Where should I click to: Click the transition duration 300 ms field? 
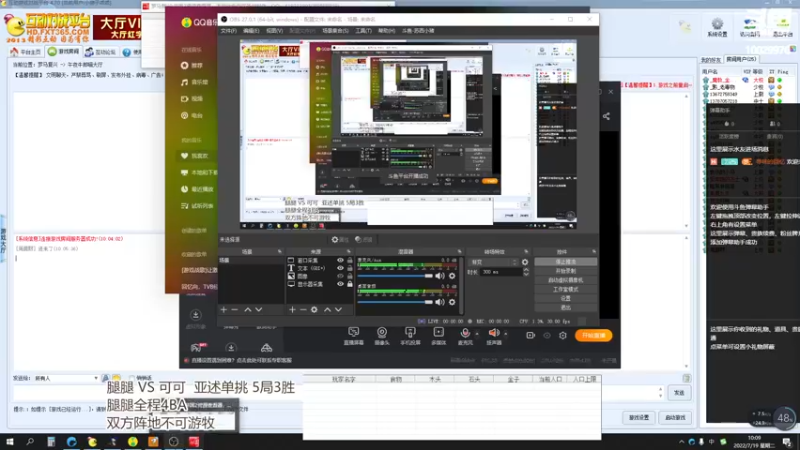501,272
